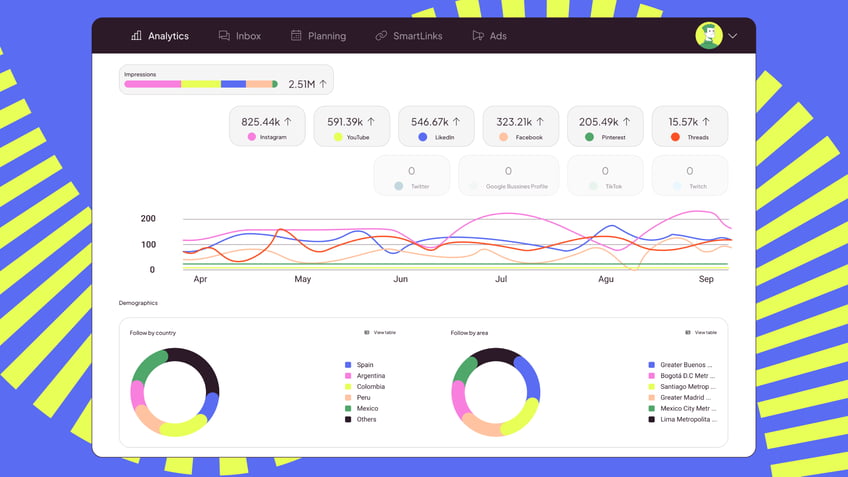
Task: Click the Analytics bar chart icon
Action: 136,35
